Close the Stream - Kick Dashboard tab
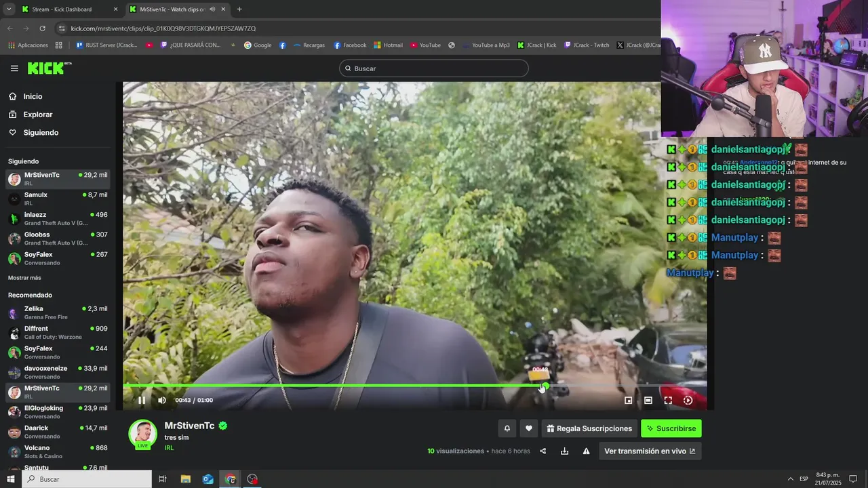 point(115,9)
